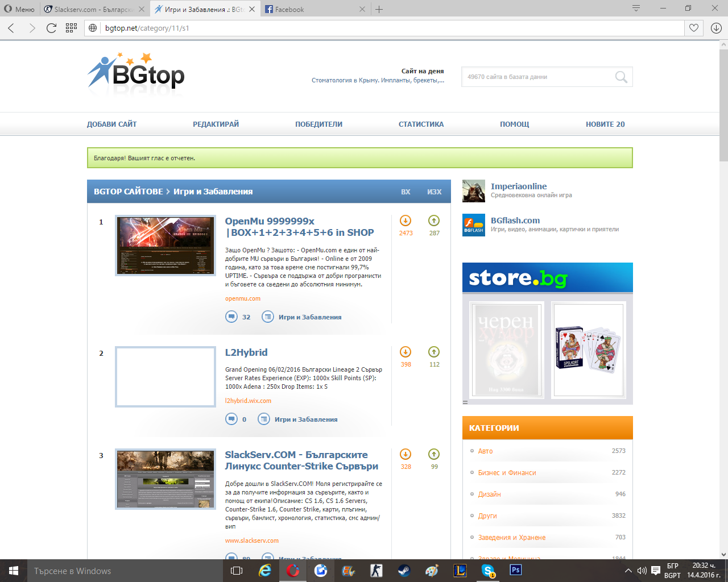Go forward with the browser forward arrow

[x=32, y=28]
